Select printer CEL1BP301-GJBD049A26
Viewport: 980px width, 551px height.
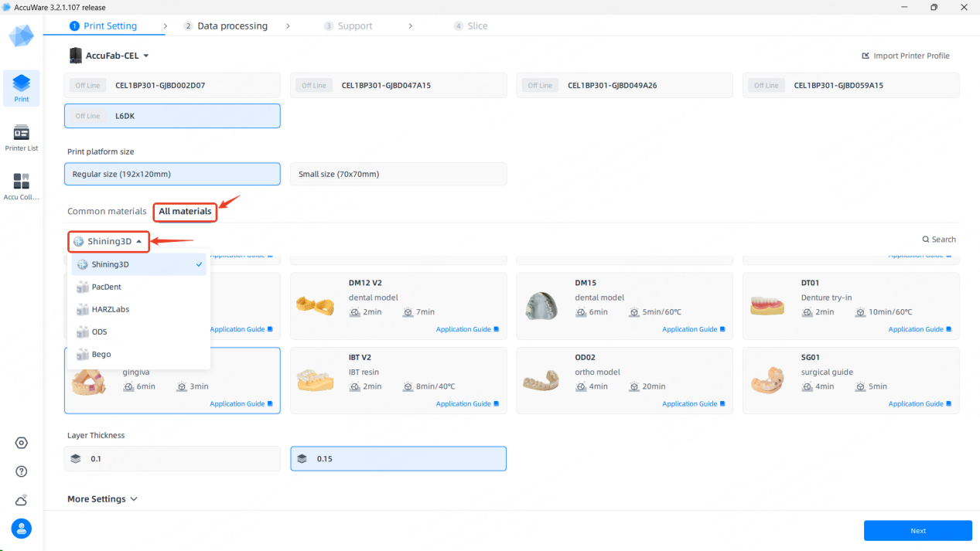(x=625, y=85)
